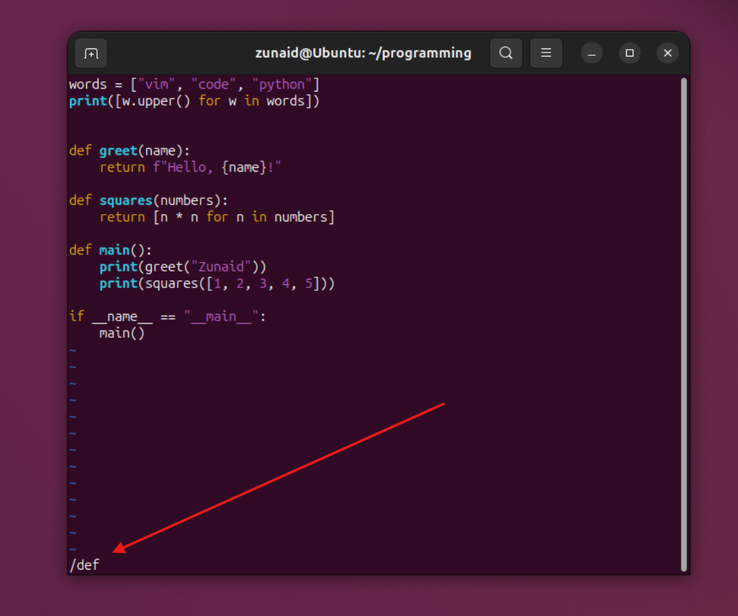
Task: Click the line return [n * n for n in numbers]
Action: click(x=217, y=217)
